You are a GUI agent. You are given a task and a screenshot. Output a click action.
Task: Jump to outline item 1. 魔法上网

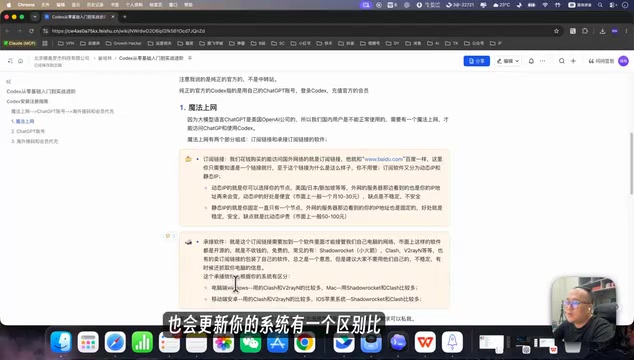click(23, 121)
